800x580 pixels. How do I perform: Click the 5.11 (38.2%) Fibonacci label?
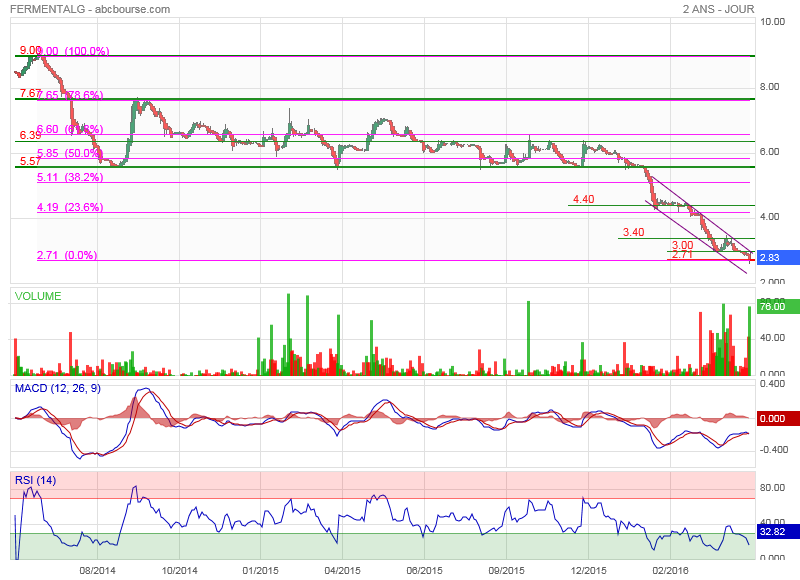click(x=70, y=177)
